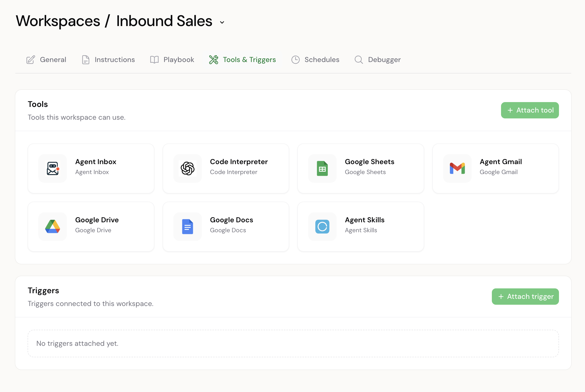Click the Attach tool button
This screenshot has height=392, width=585.
click(530, 110)
